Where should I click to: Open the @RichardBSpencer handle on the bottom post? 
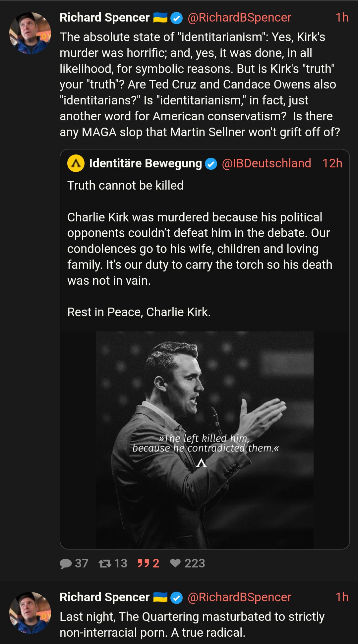click(239, 597)
